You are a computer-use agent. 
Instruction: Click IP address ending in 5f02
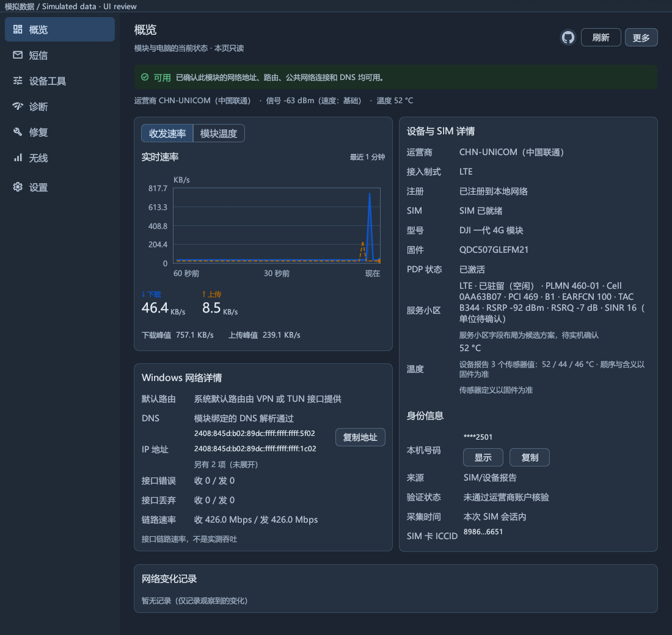255,433
